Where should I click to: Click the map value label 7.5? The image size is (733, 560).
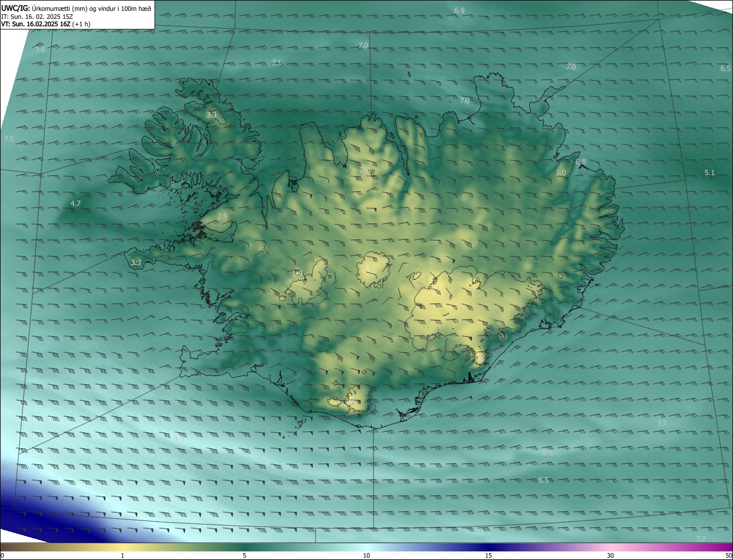coord(9,139)
